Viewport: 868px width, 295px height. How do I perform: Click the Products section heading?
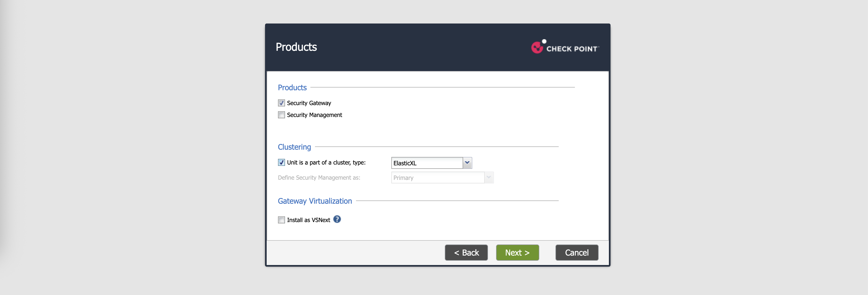[292, 88]
